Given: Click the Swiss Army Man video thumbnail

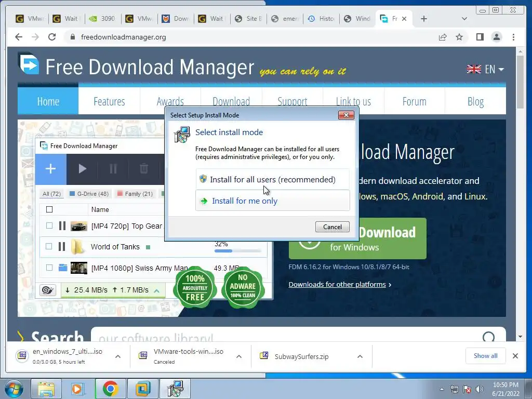Looking at the screenshot, I should tap(79, 268).
